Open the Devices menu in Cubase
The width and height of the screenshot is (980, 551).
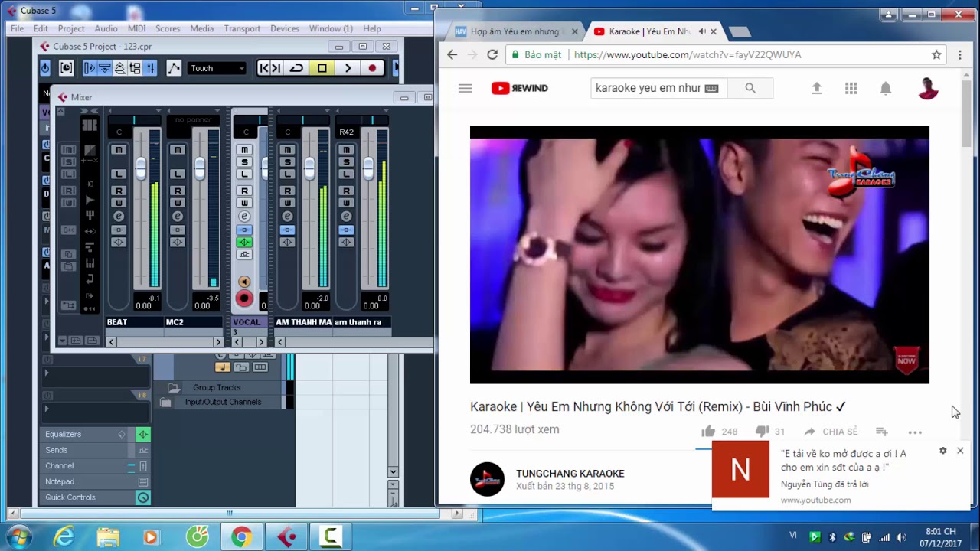[285, 28]
